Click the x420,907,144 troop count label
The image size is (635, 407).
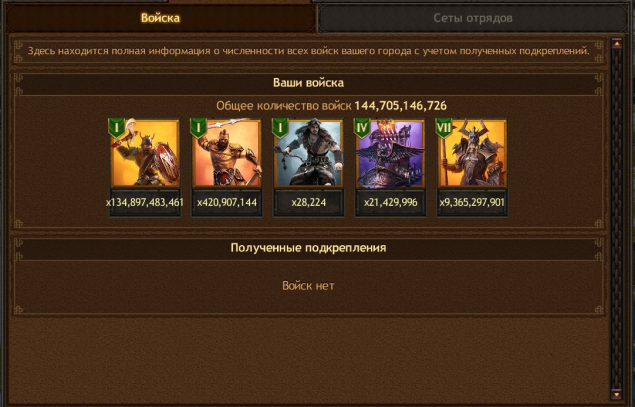click(227, 202)
